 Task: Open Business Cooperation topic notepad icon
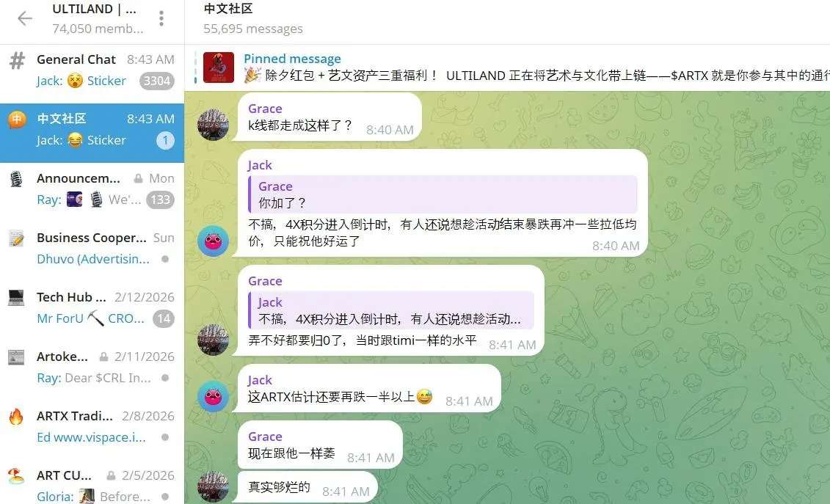tap(16, 238)
